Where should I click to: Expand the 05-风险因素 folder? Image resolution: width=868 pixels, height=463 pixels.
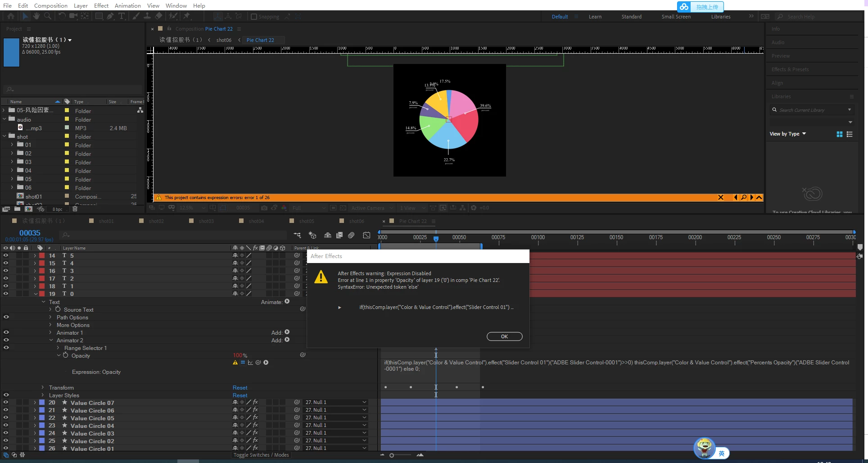[x=5, y=110]
